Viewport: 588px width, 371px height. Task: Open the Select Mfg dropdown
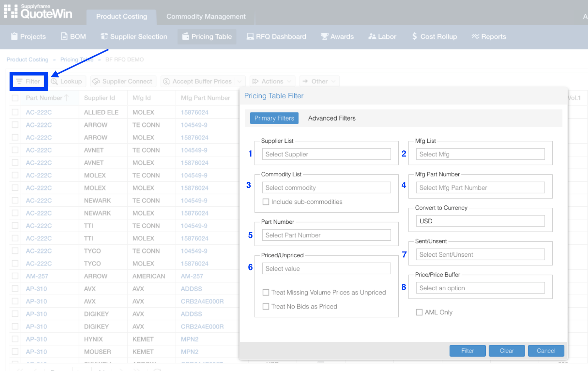tap(480, 154)
